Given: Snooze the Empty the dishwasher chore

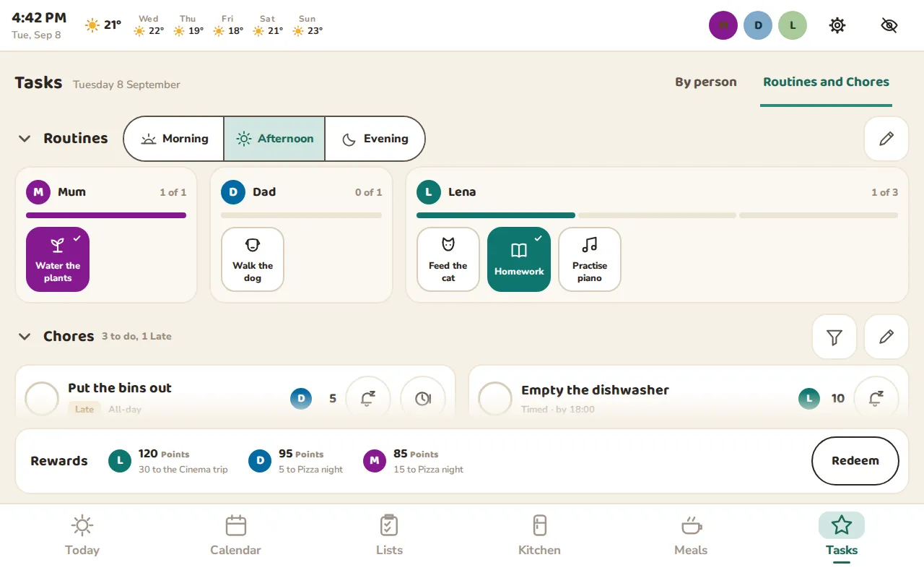Looking at the screenshot, I should 876,398.
